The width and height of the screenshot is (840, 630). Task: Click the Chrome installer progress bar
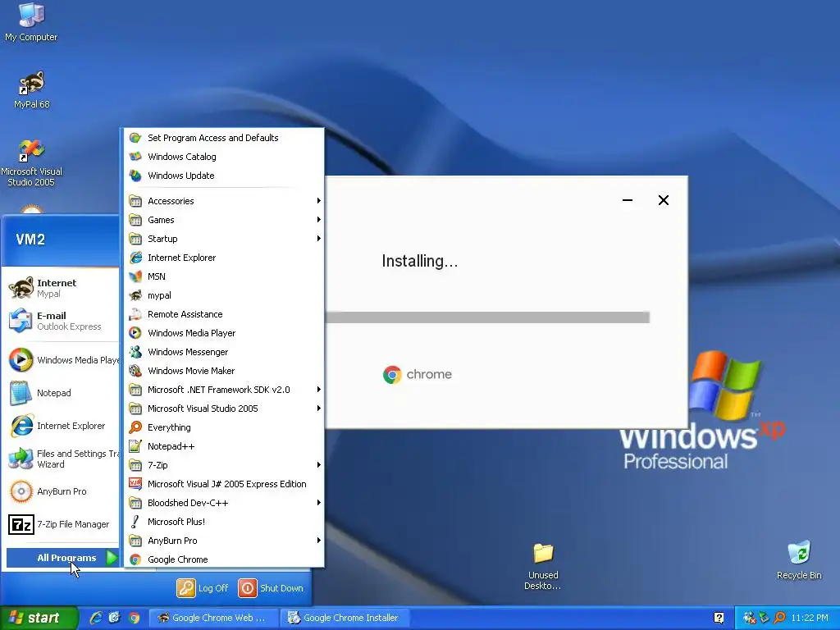coord(487,317)
